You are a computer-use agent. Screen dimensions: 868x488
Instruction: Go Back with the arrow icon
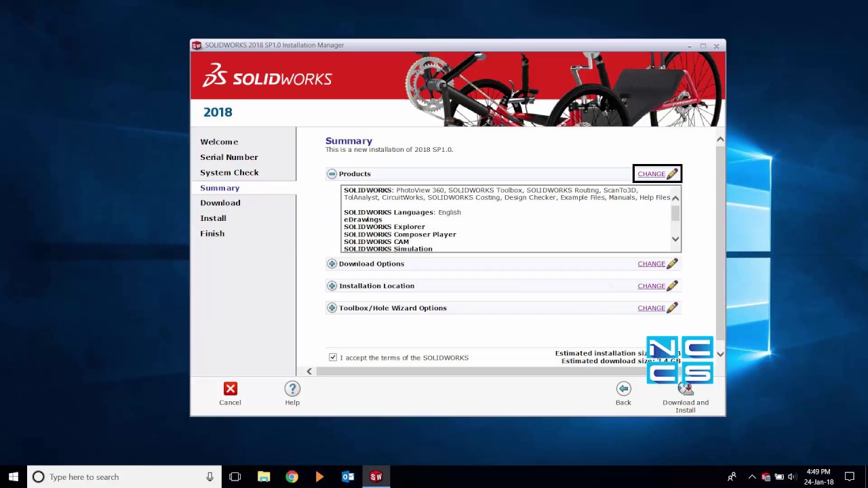coord(623,388)
